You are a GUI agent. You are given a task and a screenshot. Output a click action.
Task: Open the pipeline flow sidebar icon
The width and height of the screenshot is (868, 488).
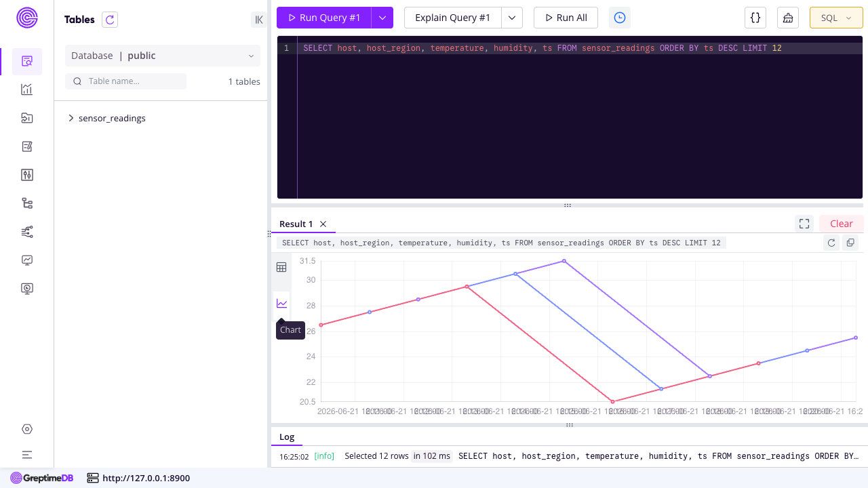27,232
